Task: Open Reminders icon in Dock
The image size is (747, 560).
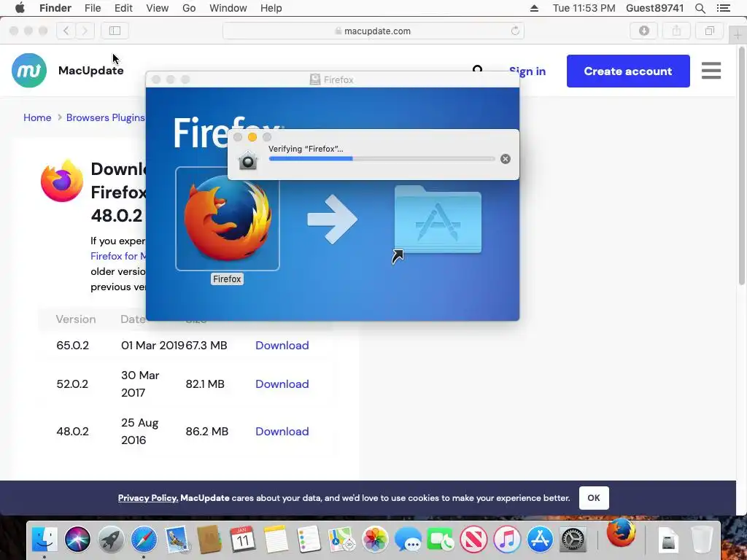Action: (309, 540)
